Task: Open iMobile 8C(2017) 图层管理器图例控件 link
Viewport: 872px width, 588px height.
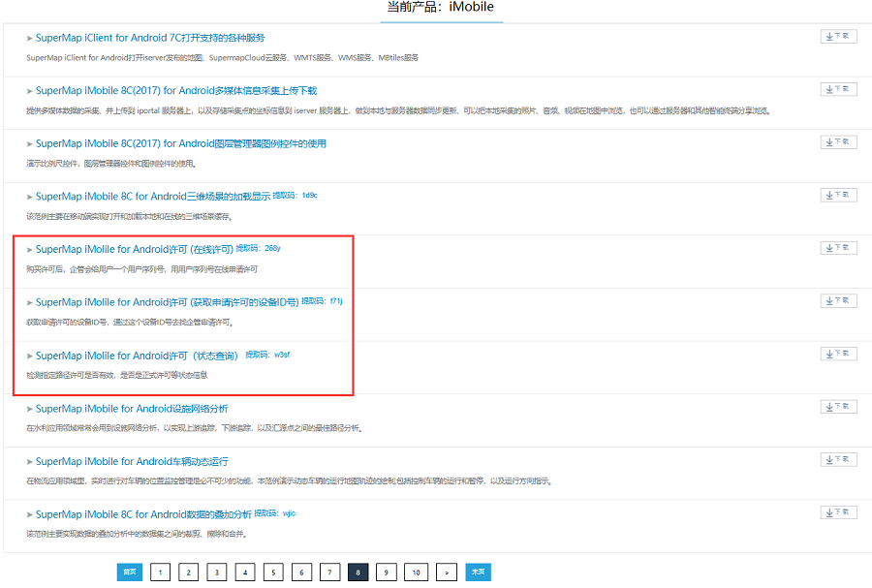Action: [181, 143]
